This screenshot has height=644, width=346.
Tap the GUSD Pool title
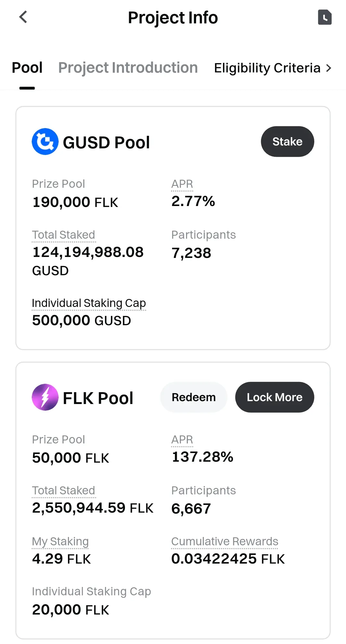coord(106,143)
